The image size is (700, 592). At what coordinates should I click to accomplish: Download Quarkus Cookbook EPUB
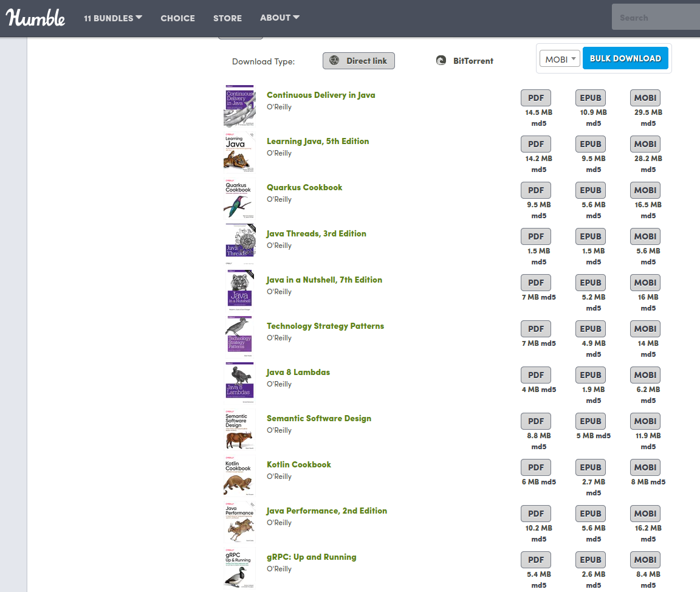(590, 190)
